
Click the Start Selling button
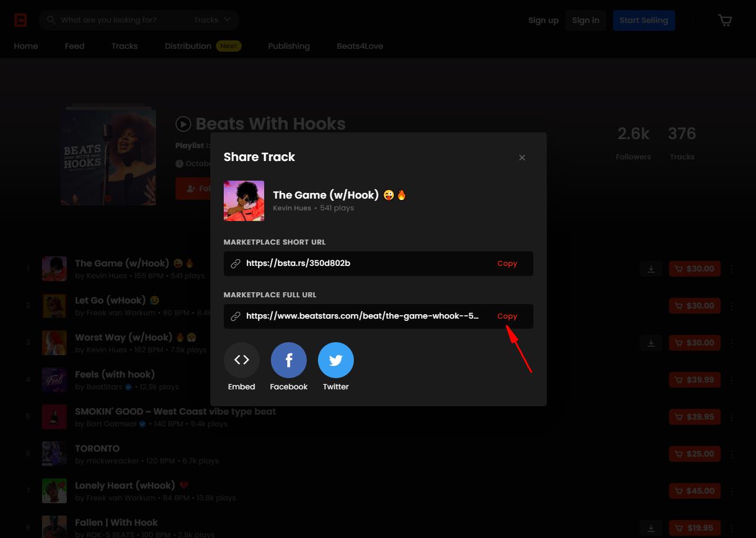click(643, 20)
